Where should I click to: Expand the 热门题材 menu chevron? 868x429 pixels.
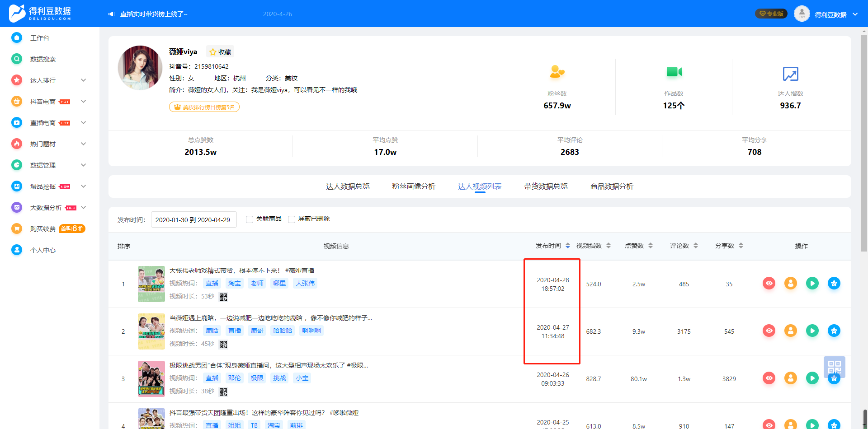click(83, 144)
